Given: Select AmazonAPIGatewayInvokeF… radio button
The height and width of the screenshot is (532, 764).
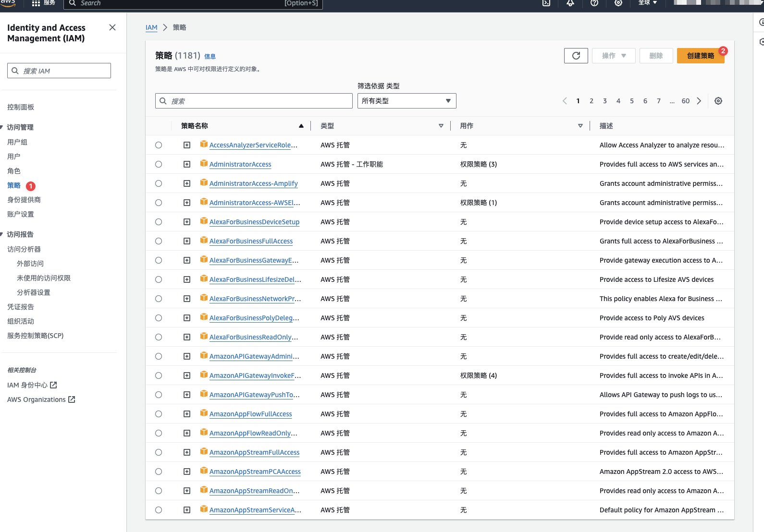Looking at the screenshot, I should [159, 375].
